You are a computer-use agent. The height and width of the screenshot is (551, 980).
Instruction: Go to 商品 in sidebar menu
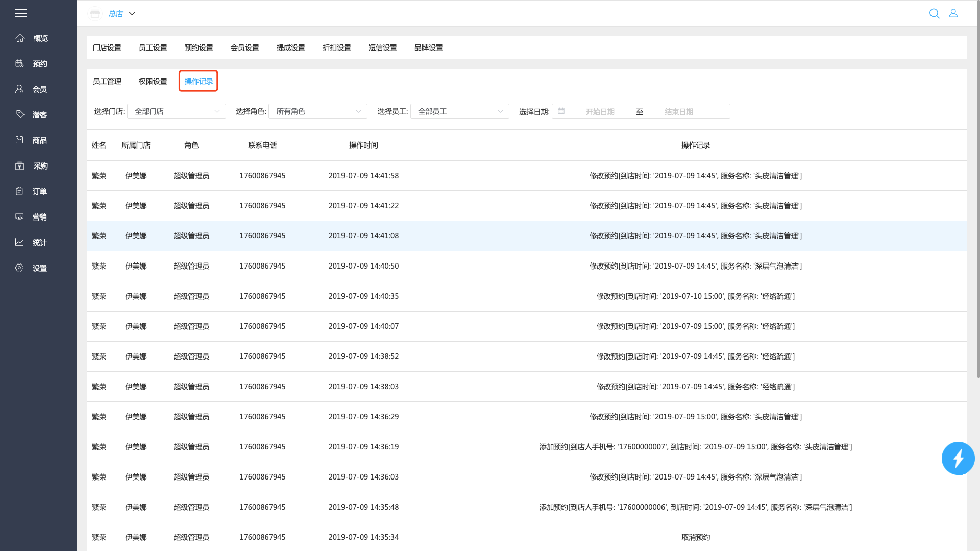(40, 140)
